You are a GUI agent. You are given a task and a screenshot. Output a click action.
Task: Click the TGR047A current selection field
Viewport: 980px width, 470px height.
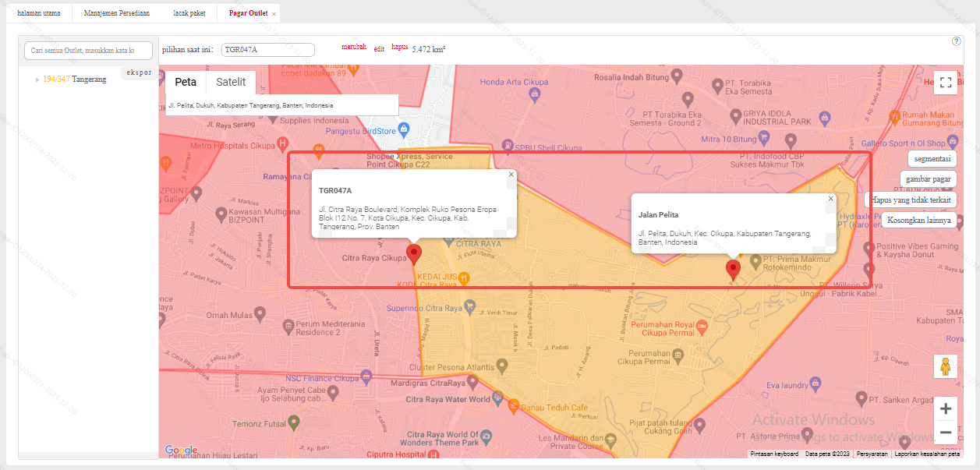click(268, 49)
